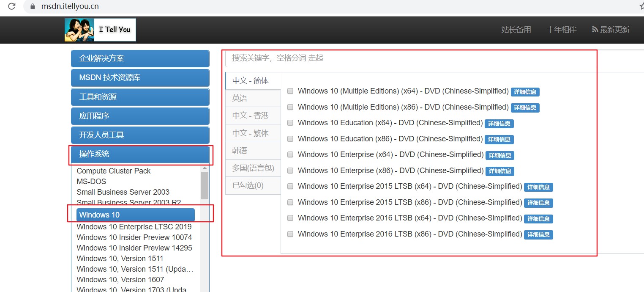Expand the MSDN 技术资源库 category
This screenshot has width=644, height=292.
pyautogui.click(x=140, y=78)
